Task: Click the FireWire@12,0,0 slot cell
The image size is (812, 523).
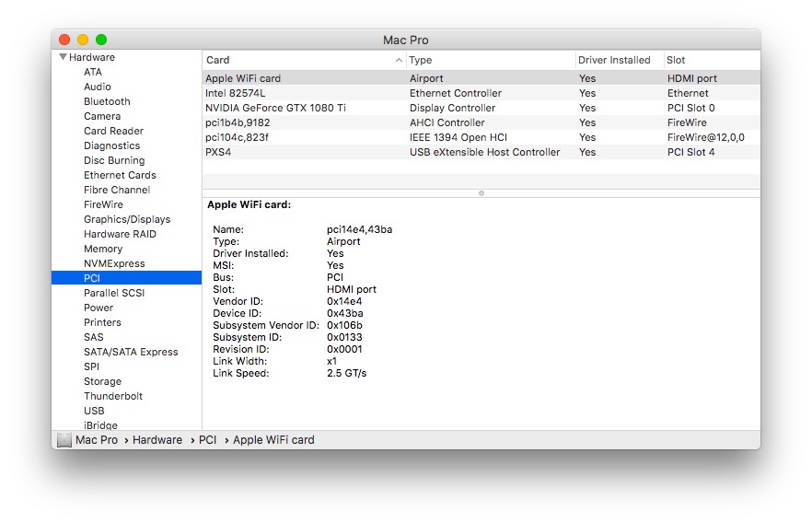Action: click(705, 137)
